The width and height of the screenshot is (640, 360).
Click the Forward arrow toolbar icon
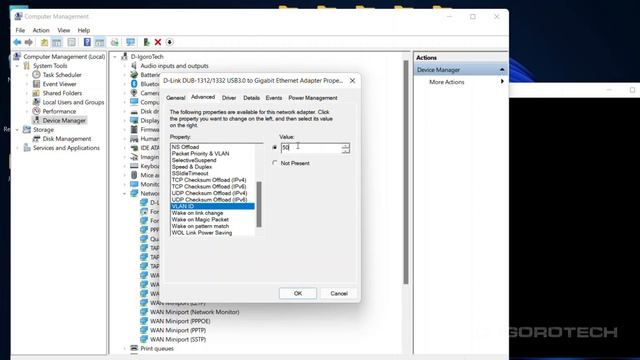[x=29, y=42]
